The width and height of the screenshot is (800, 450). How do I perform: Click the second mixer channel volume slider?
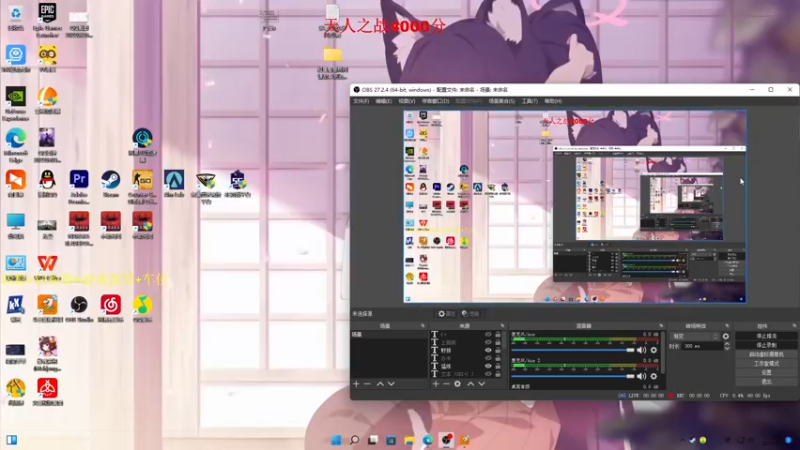pos(572,376)
